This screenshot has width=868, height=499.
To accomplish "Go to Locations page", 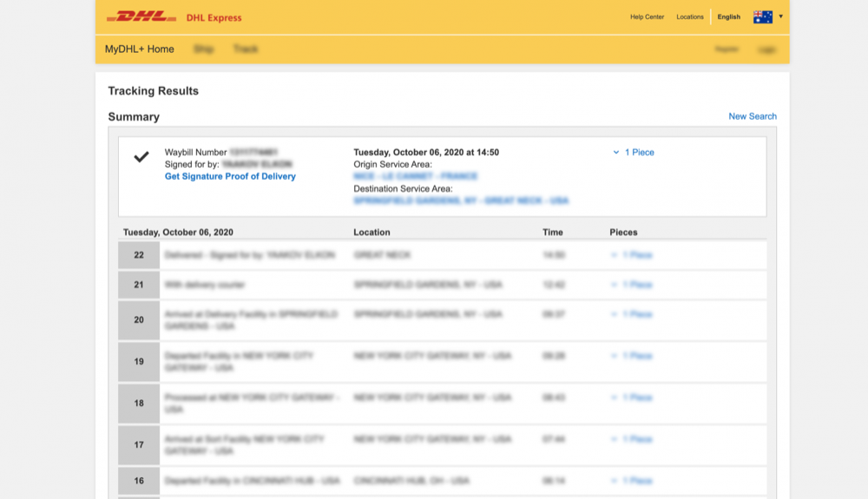I will pos(690,17).
